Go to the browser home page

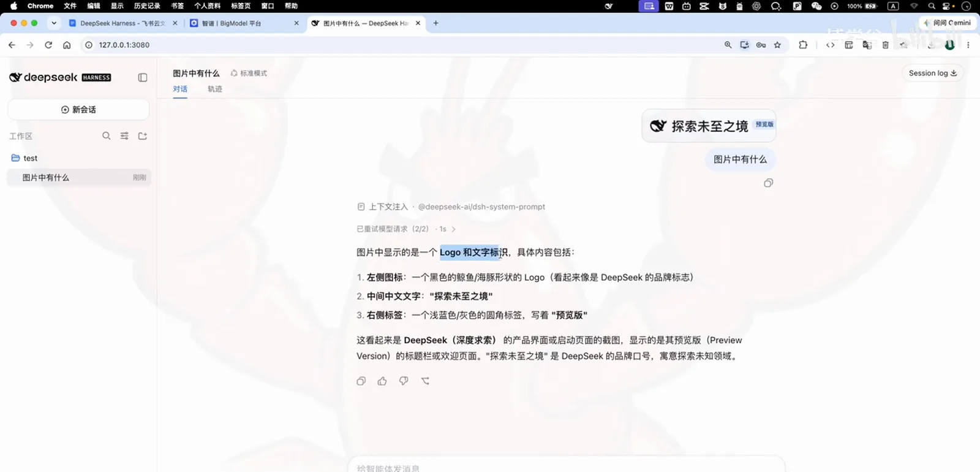(67, 45)
